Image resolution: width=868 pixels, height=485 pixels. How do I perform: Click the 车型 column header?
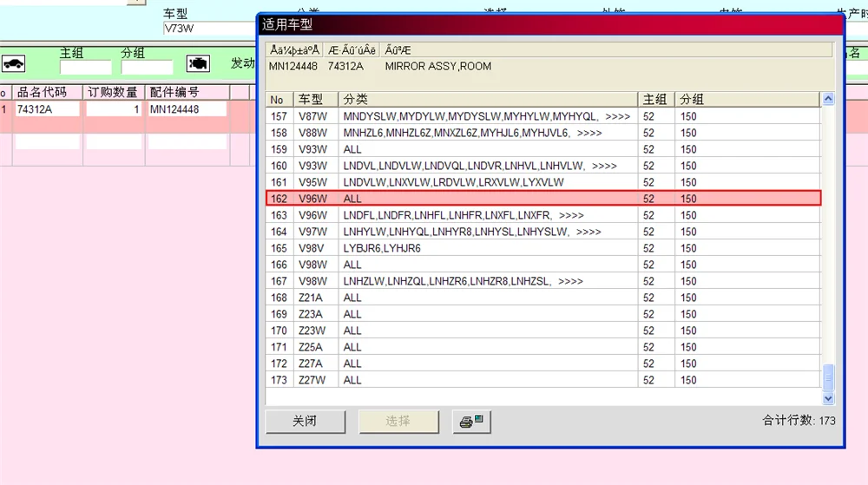(x=316, y=100)
